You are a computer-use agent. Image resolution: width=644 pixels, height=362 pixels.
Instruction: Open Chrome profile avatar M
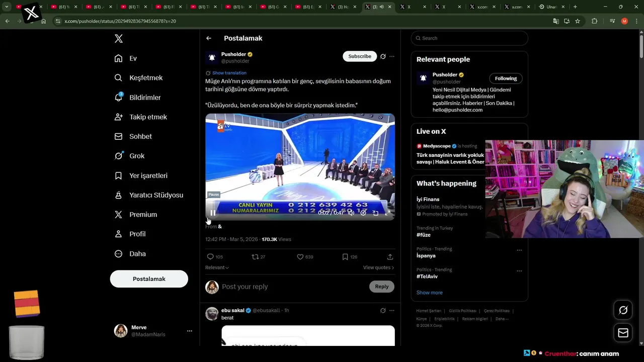point(624,21)
